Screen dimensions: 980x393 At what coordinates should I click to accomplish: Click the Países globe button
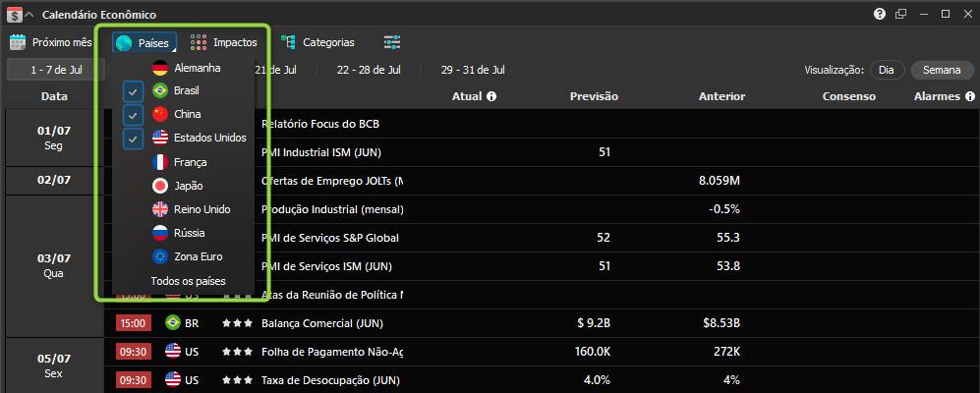[x=145, y=42]
